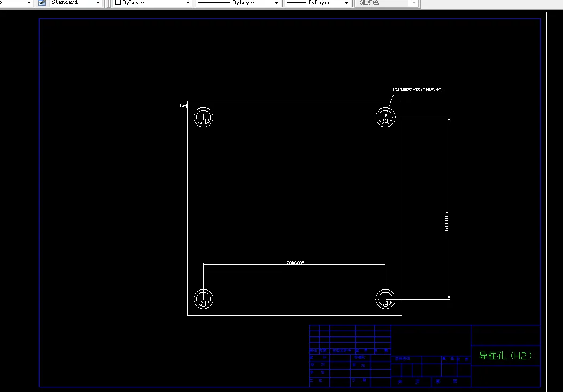This screenshot has width=563, height=392.
Task: Open the Standard style dropdown
Action: pos(75,3)
